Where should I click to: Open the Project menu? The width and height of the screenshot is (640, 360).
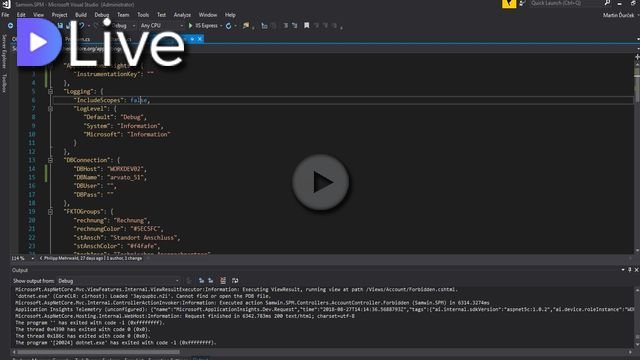pos(59,15)
